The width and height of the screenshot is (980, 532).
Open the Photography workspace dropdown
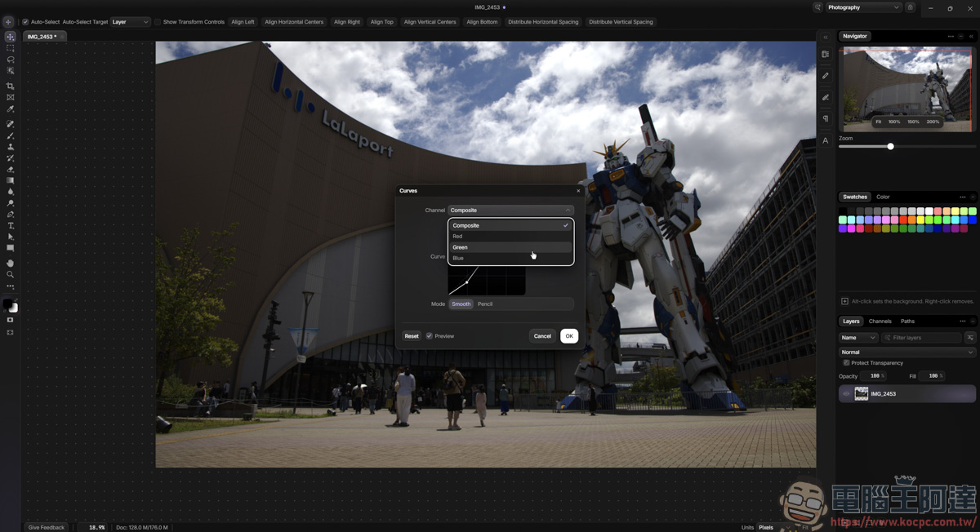click(x=863, y=7)
